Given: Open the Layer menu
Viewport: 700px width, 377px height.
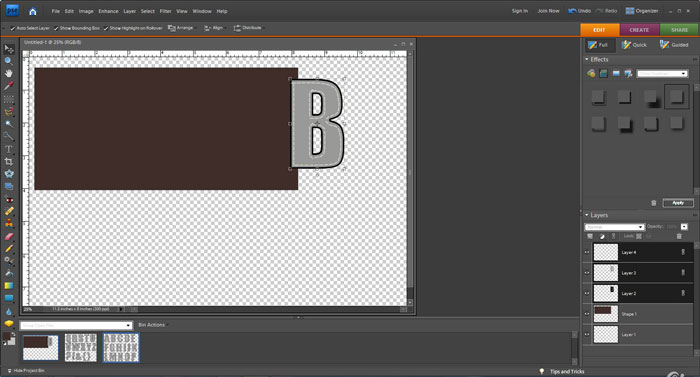Looking at the screenshot, I should [x=129, y=11].
